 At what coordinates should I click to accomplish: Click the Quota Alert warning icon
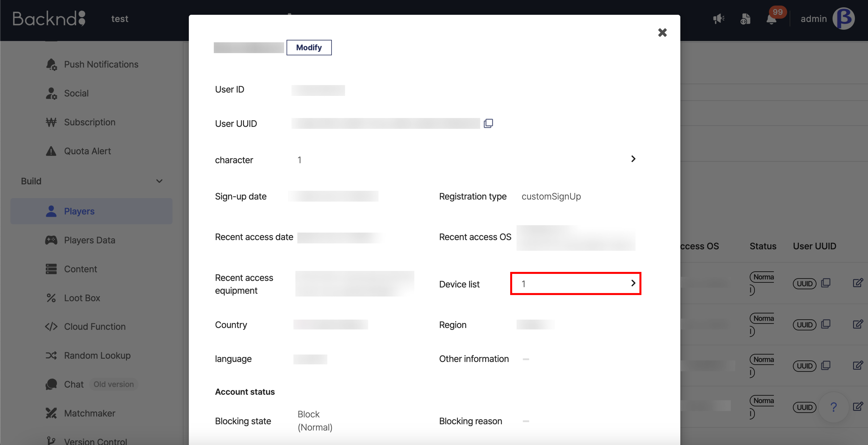[x=51, y=151]
